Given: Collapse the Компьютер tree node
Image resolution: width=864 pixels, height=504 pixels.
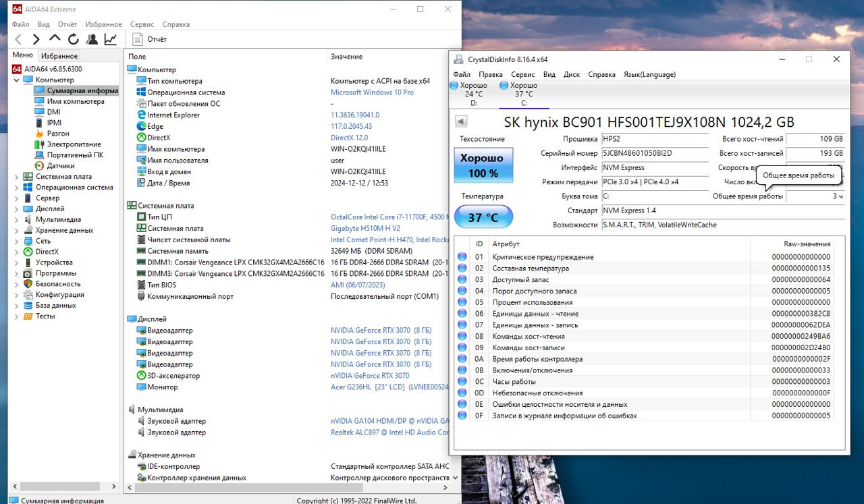Looking at the screenshot, I should 18,80.
